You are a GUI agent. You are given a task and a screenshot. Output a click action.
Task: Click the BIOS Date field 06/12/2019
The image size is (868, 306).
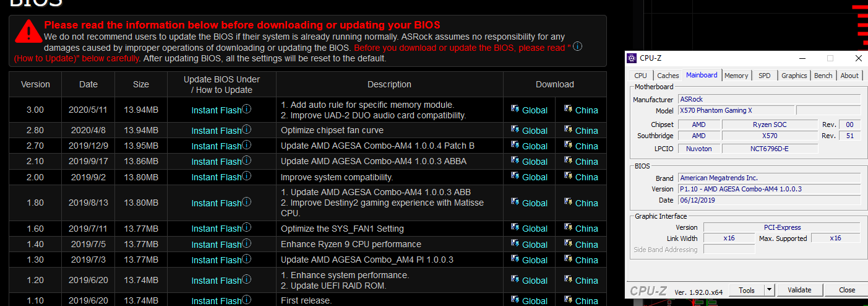point(769,200)
